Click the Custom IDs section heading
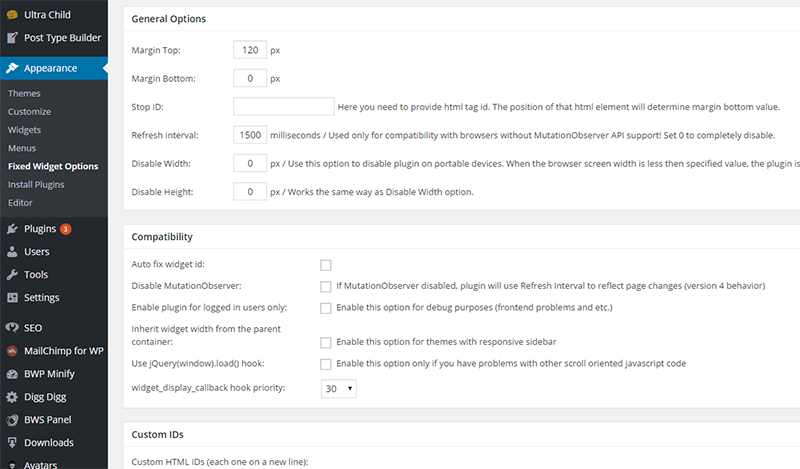 coord(158,435)
